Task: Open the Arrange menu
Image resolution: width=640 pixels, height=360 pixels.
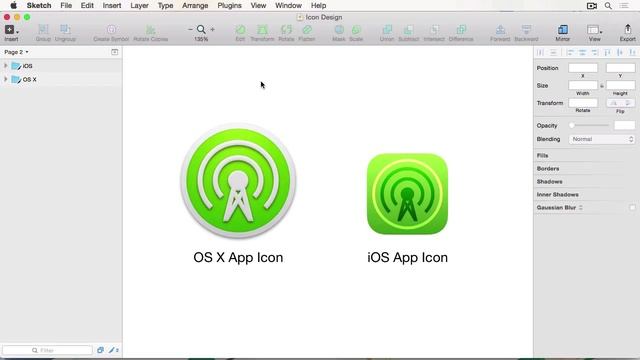Action: (195, 6)
